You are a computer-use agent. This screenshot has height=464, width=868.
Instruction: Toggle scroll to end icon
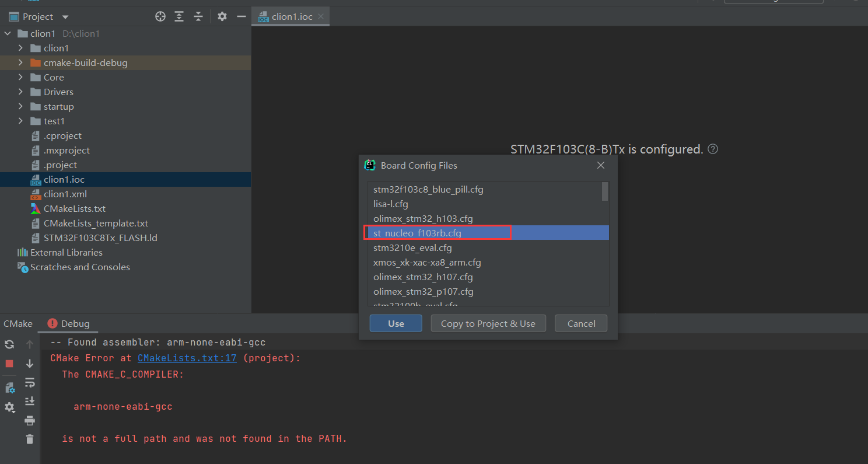coord(30,402)
